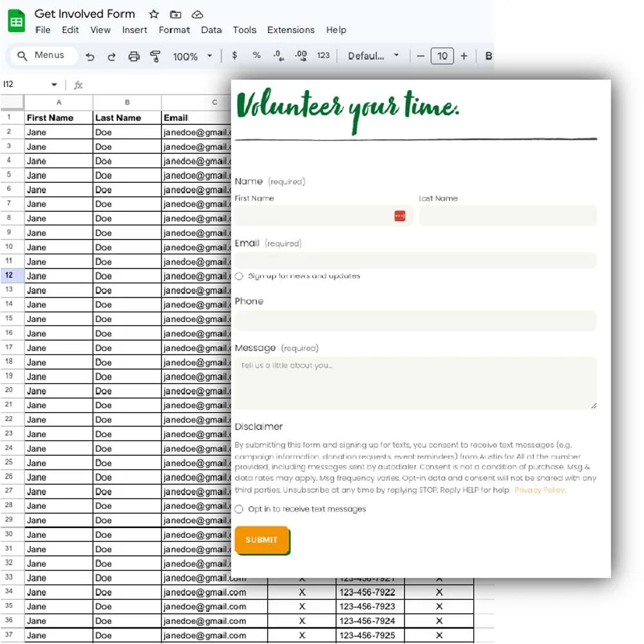Format as currency with dollar icon
644x644 pixels.
234,55
